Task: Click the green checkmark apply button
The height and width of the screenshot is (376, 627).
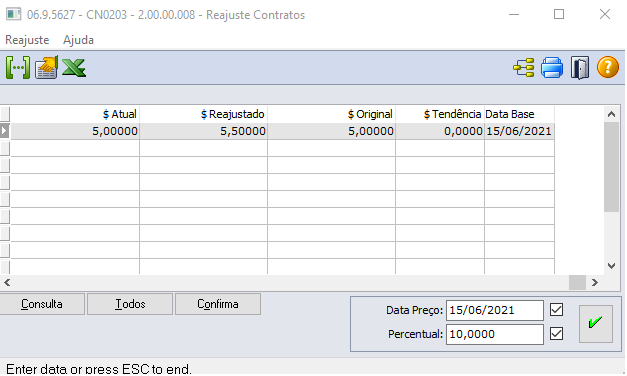Action: click(x=595, y=324)
